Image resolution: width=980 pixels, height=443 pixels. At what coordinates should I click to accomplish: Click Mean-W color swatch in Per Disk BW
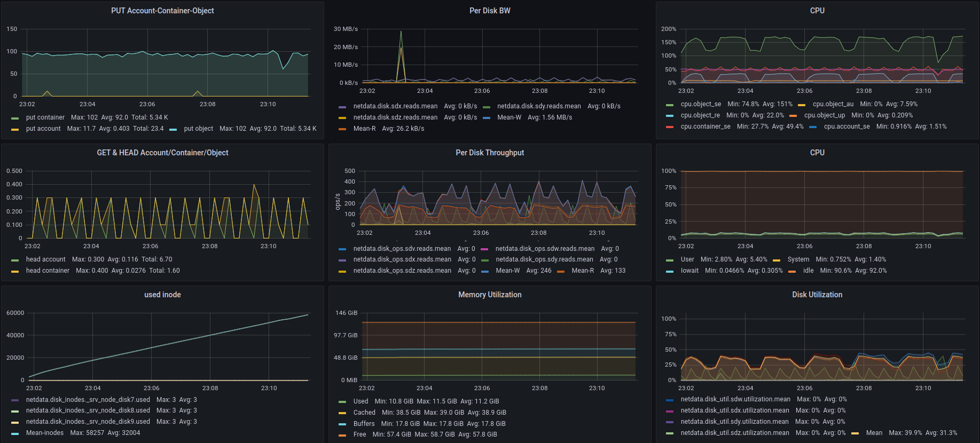[487, 118]
